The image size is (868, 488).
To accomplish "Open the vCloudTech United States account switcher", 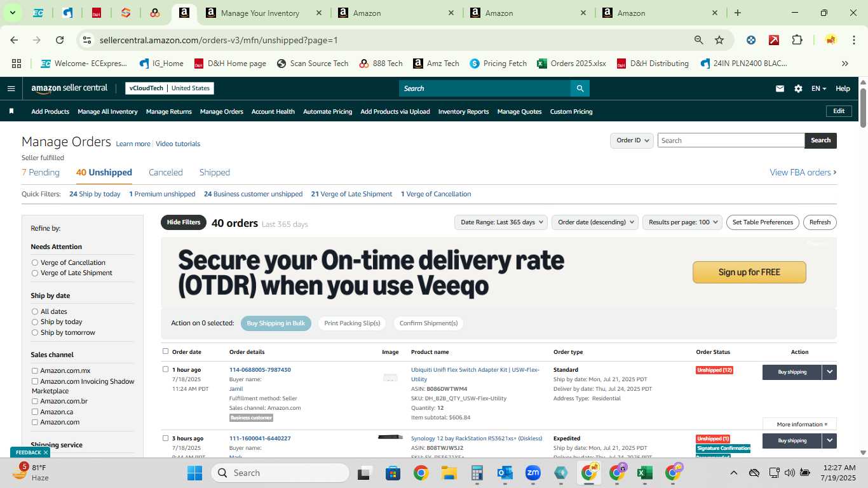I will (170, 88).
